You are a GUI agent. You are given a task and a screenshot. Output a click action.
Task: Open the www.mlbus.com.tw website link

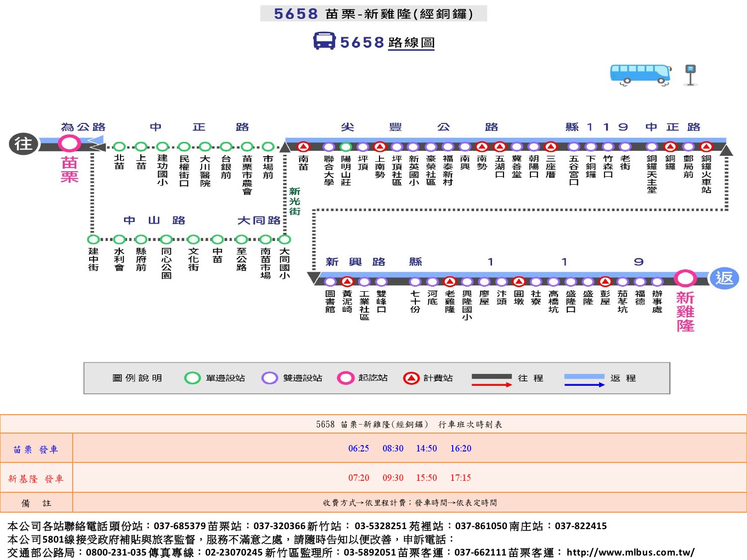(x=630, y=553)
